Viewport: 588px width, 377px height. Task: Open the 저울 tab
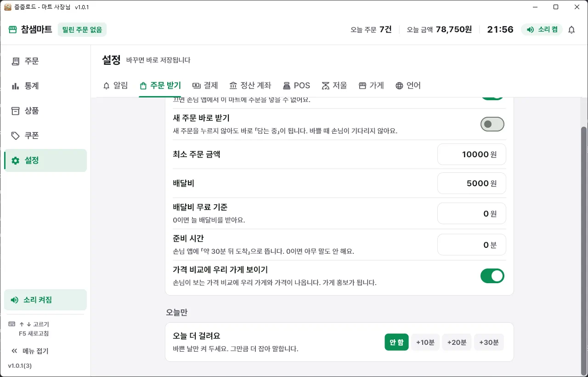click(334, 86)
